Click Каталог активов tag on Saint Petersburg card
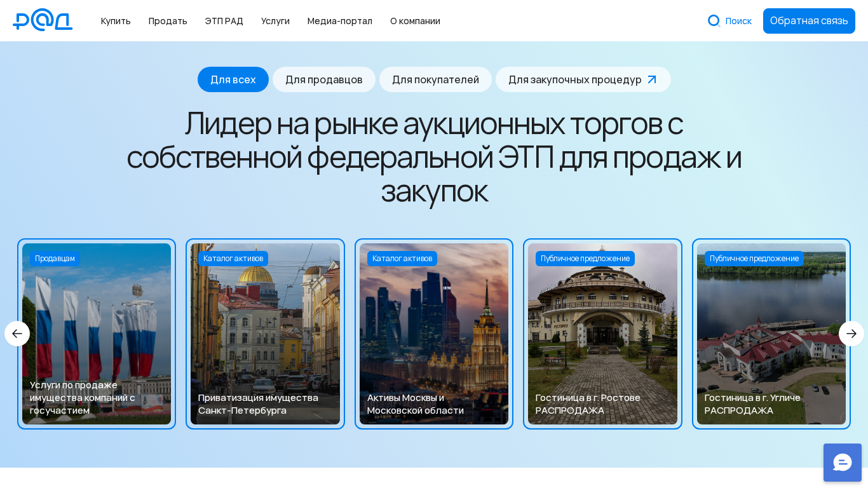868x488 pixels. [x=233, y=259]
